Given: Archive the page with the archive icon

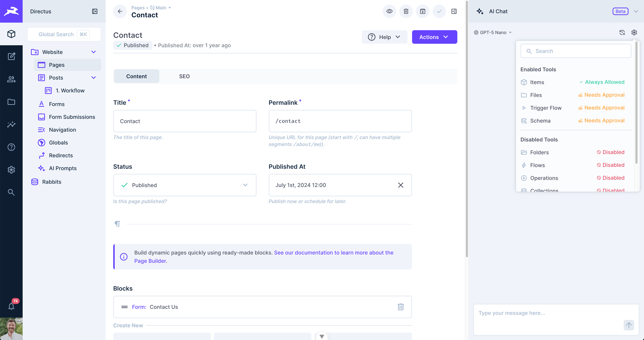Looking at the screenshot, I should tap(422, 11).
